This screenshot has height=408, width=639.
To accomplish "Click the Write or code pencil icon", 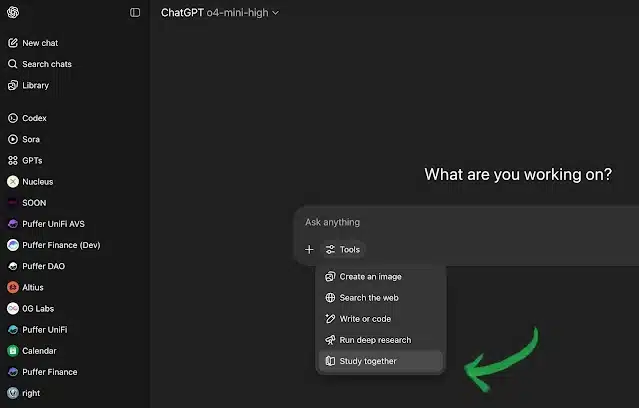I will click(x=330, y=319).
